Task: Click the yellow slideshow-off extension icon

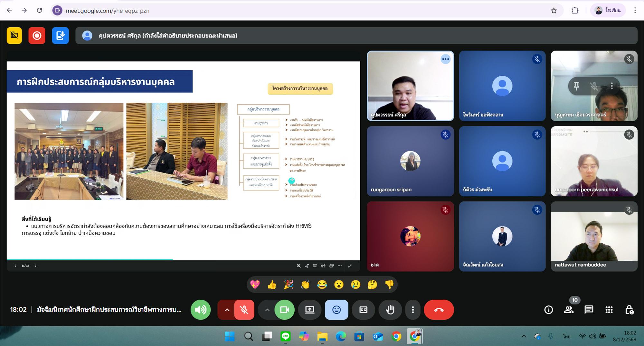Action: (x=14, y=35)
